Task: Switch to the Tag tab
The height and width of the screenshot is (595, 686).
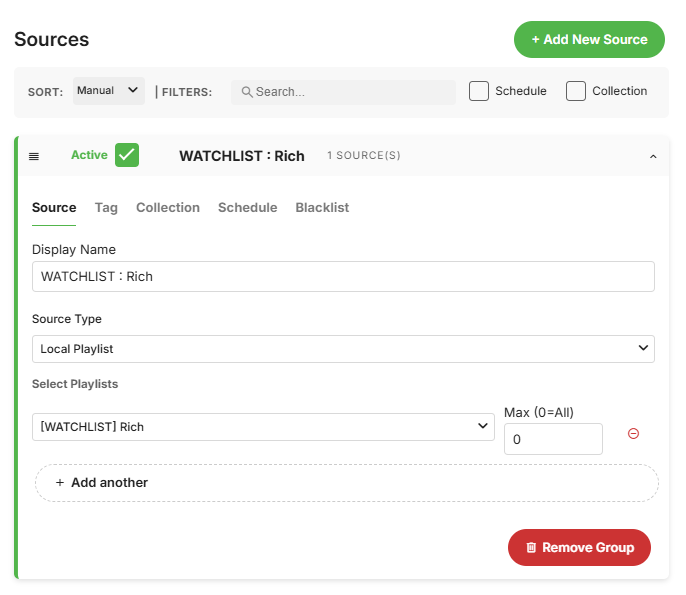Action: pyautogui.click(x=106, y=208)
